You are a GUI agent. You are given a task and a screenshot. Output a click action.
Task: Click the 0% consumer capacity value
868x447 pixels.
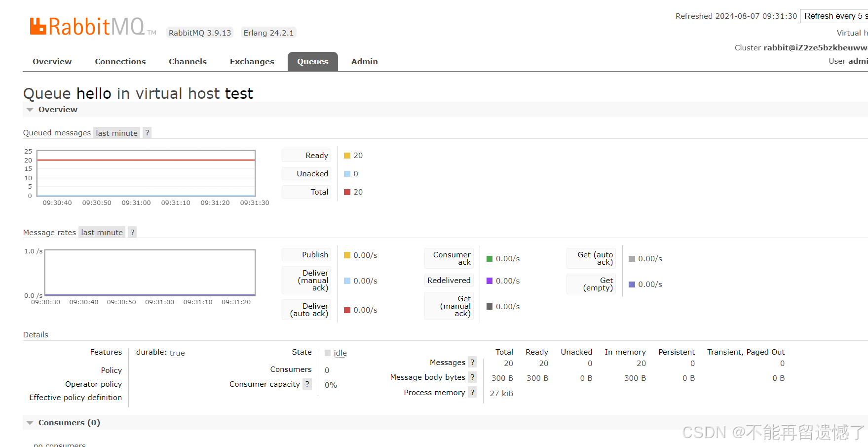point(331,385)
